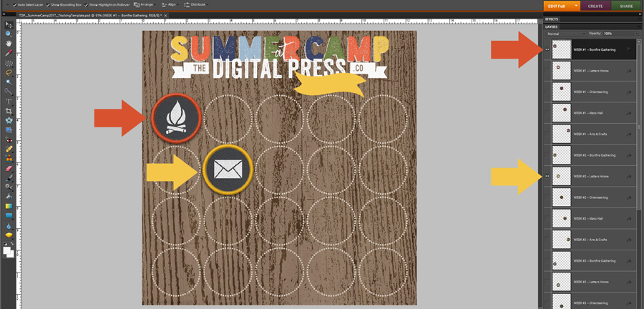
Task: Toggle Show Highlight on Rollover checkbox
Action: click(86, 4)
